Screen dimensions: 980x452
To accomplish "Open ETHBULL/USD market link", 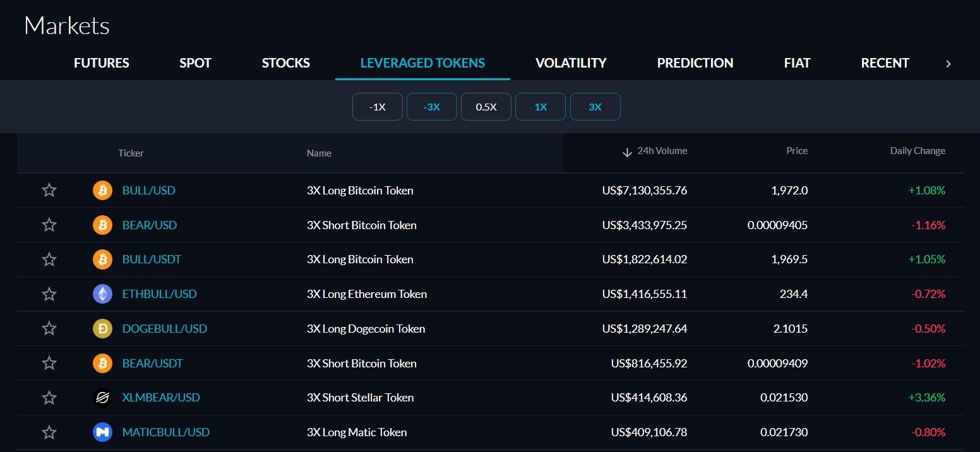I will coord(159,294).
